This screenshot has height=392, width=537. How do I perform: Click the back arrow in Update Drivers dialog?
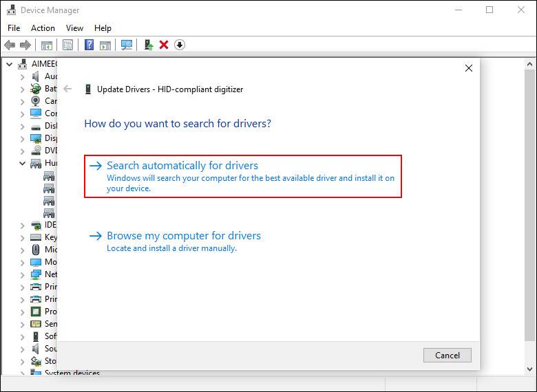[67, 89]
